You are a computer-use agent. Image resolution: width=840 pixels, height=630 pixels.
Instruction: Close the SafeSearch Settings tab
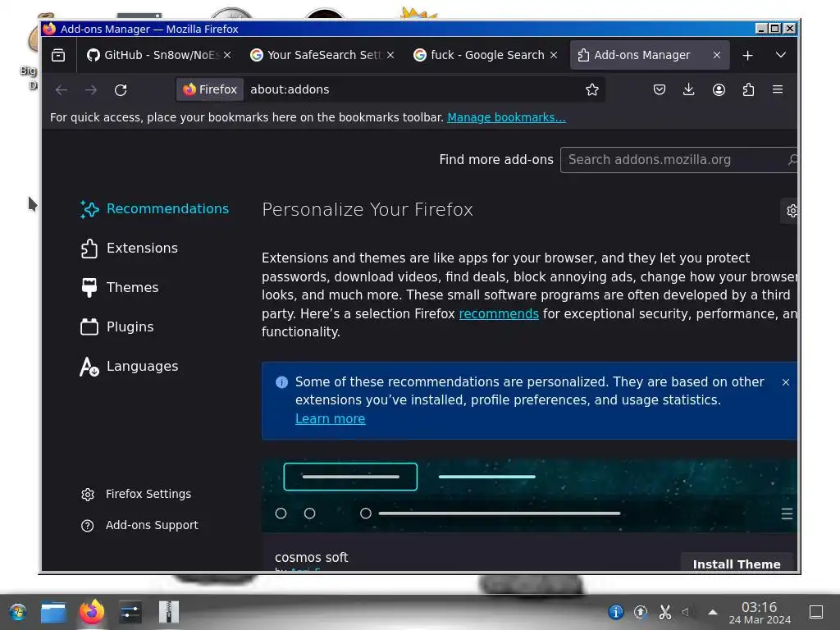(390, 55)
